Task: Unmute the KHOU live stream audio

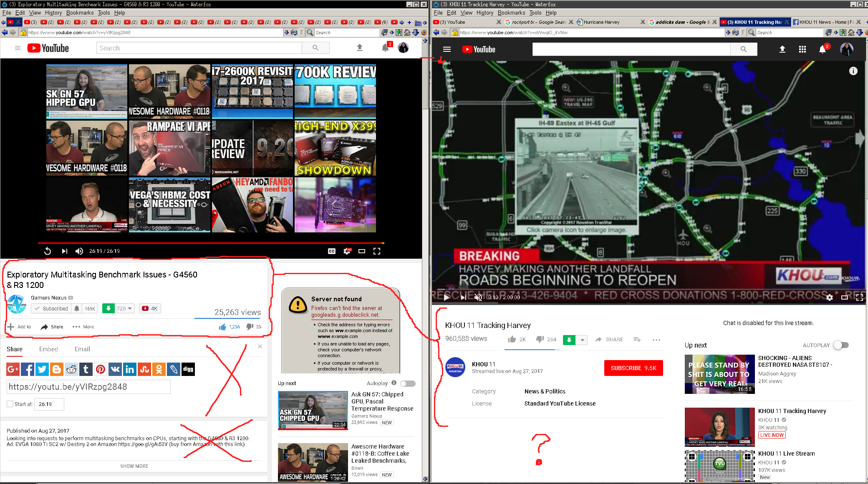Action: (478, 297)
